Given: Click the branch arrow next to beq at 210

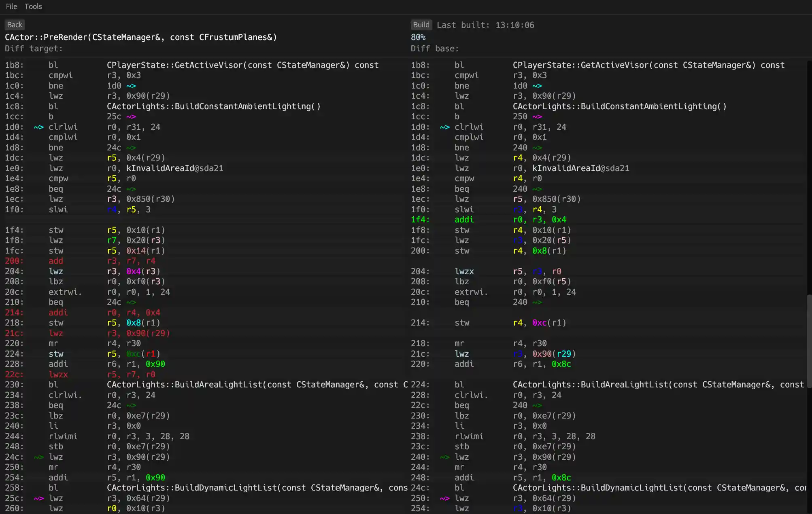Looking at the screenshot, I should (x=131, y=302).
